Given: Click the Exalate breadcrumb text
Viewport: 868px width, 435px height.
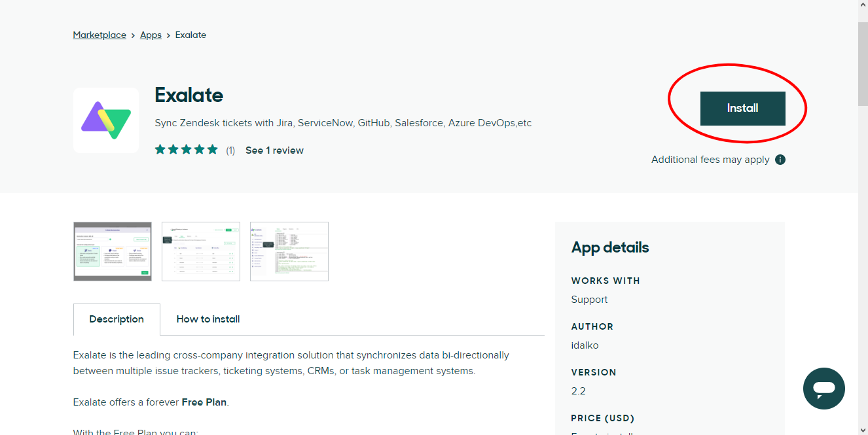Looking at the screenshot, I should [x=191, y=35].
